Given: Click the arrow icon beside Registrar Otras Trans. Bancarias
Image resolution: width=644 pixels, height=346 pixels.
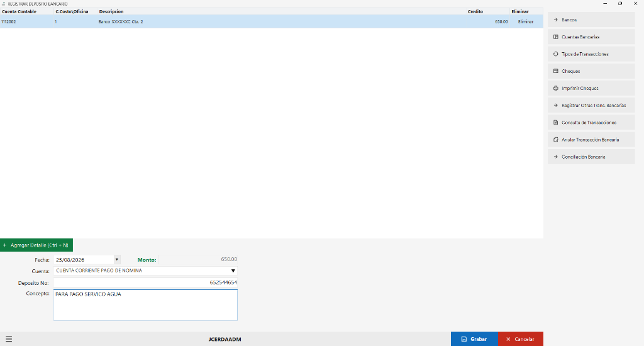Looking at the screenshot, I should coord(556,105).
